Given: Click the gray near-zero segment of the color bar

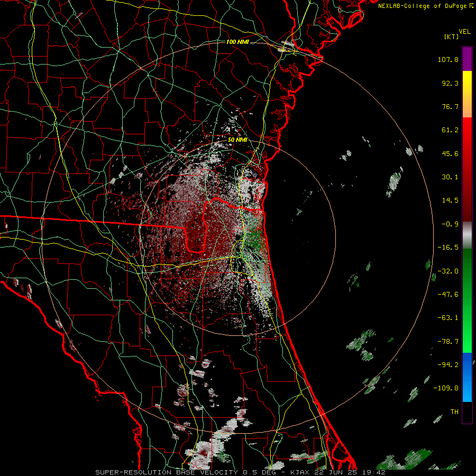Looking at the screenshot, I should click(467, 235).
